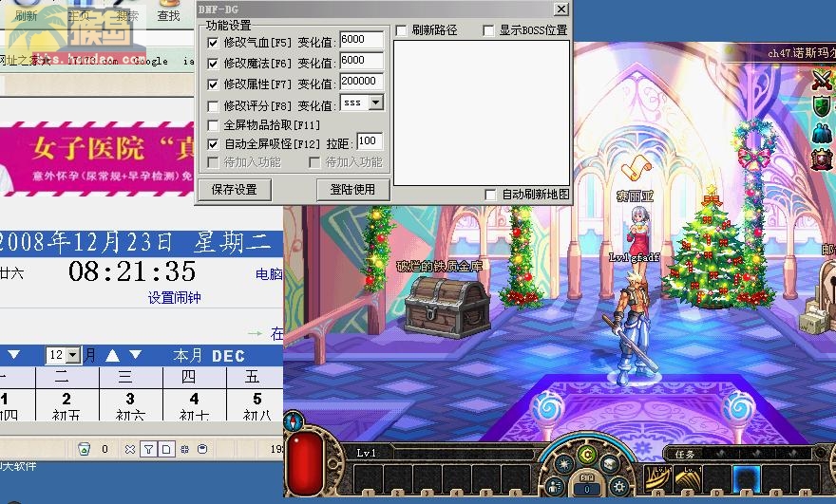Select calendar day 3 初六
836x504 pixels.
click(x=130, y=405)
